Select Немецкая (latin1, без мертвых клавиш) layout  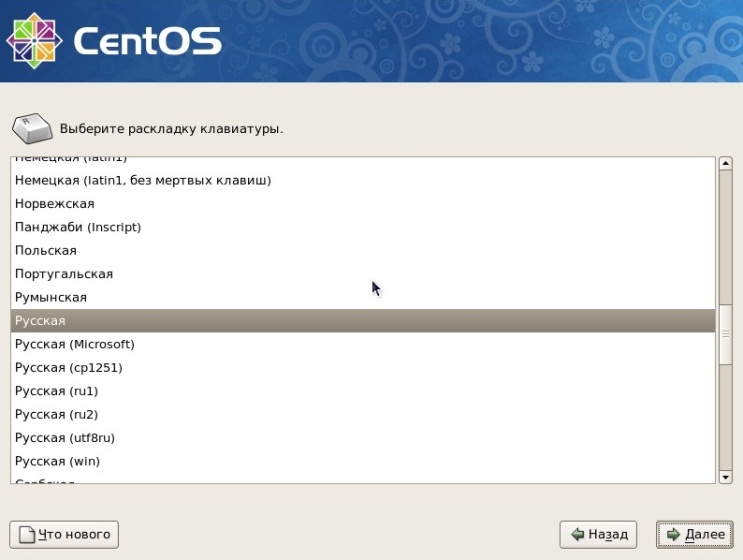[x=362, y=181]
